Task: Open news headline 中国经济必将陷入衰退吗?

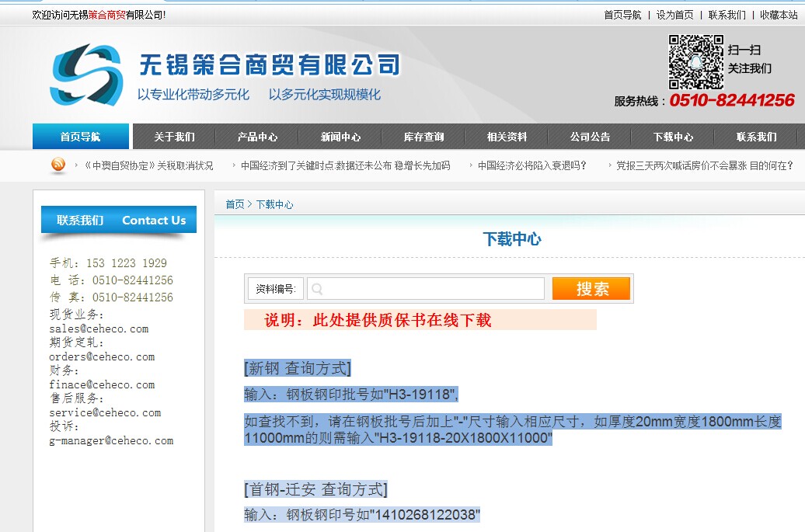Action: click(532, 165)
